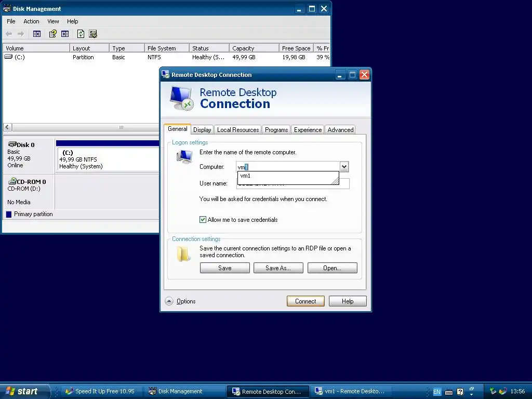Click the safely remove hardware tray icon
The image size is (532, 399).
(x=493, y=391)
